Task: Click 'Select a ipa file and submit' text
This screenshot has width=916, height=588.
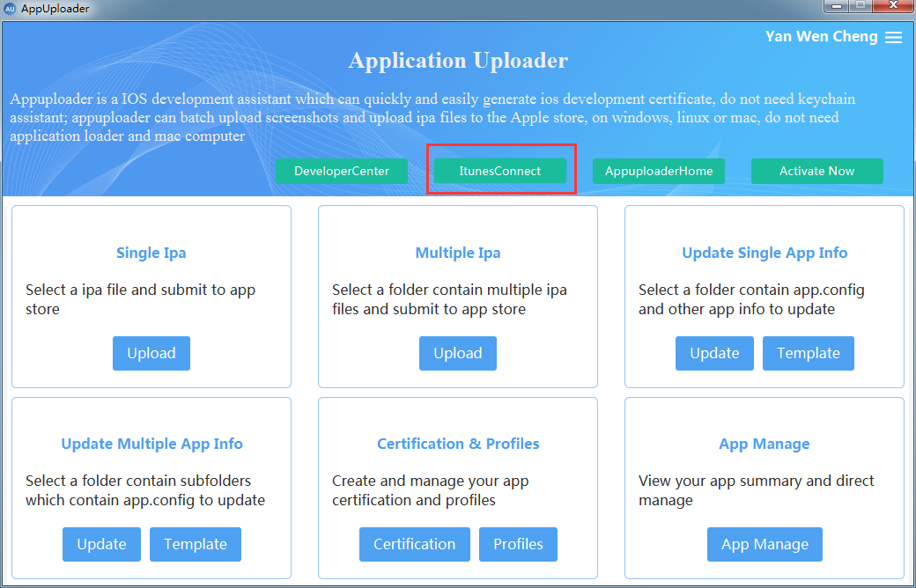Action: coord(140,299)
